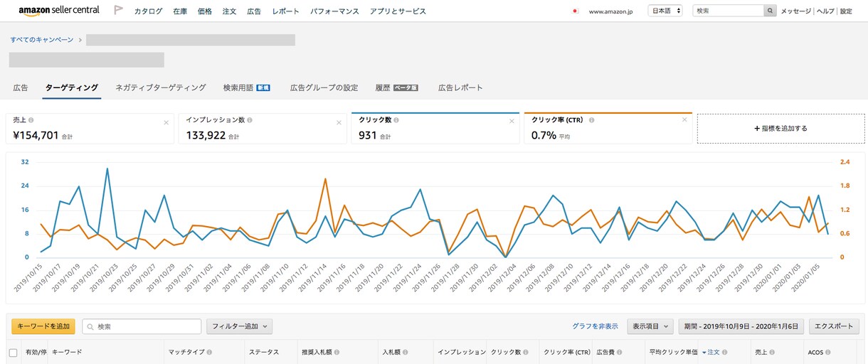Click info icon beside マッチタイプ column header
868x364 pixels.
[211, 353]
